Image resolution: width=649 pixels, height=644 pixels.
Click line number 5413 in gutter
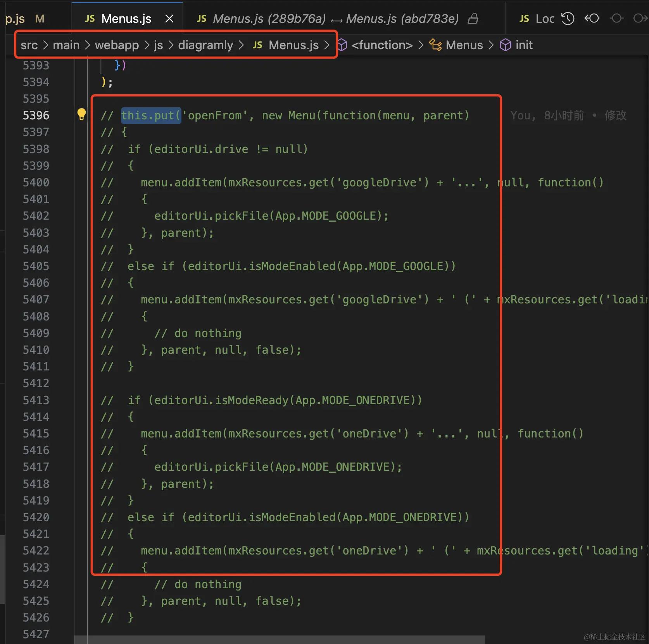click(36, 400)
